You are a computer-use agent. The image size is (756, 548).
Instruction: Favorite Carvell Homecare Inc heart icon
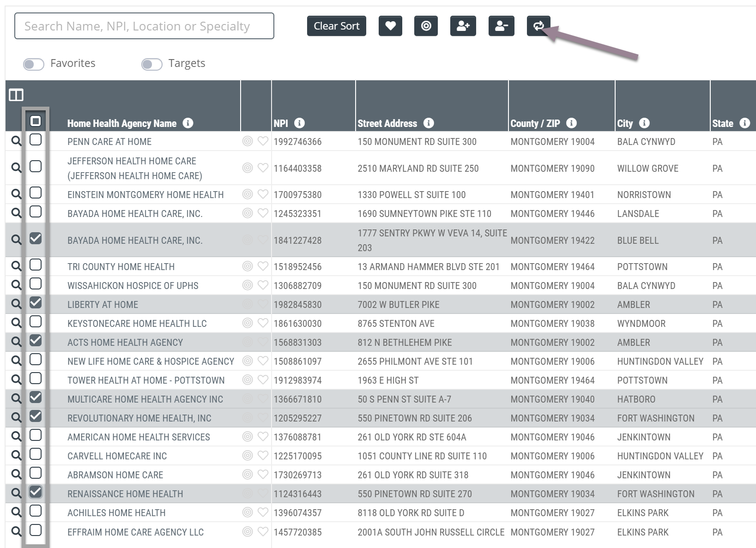click(x=263, y=455)
